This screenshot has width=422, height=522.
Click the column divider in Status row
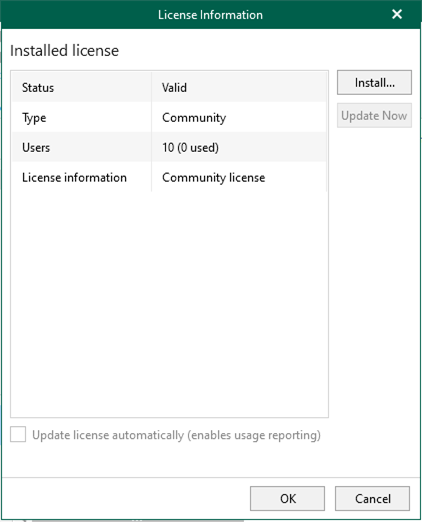click(x=152, y=87)
